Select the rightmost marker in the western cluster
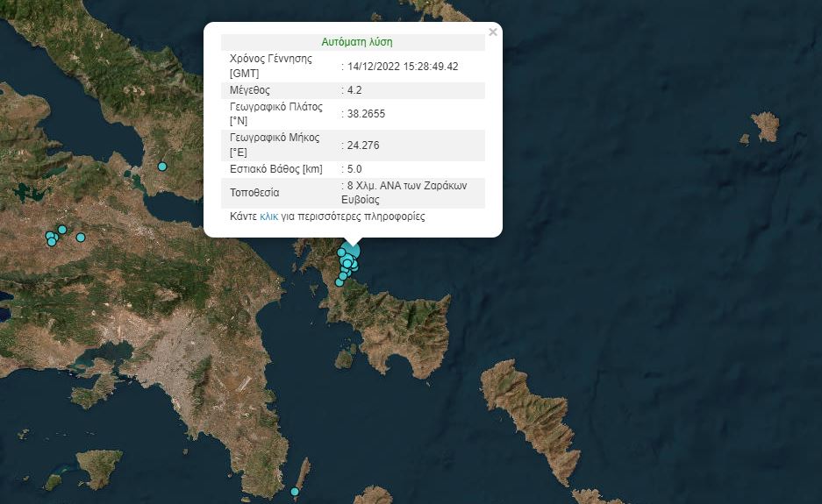This screenshot has height=504, width=822. [81, 238]
